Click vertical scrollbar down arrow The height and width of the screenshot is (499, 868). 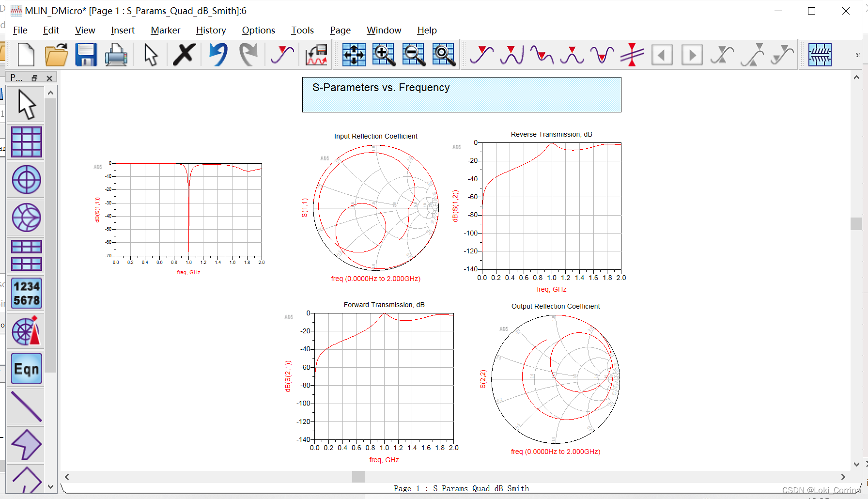pos(856,464)
